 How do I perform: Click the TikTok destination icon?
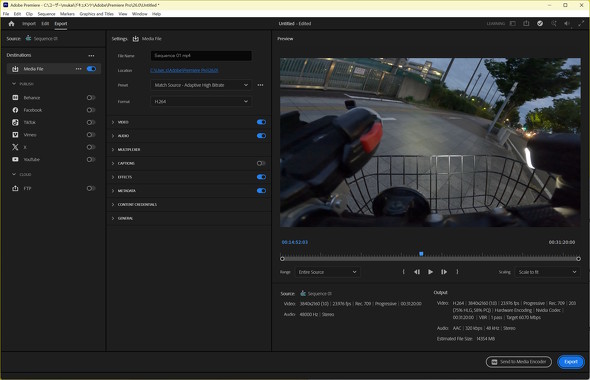point(15,122)
